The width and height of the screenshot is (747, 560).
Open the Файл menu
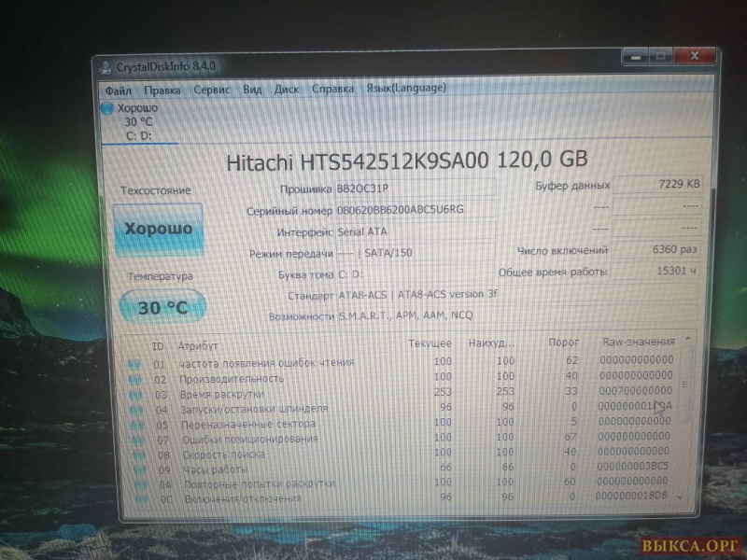[118, 90]
